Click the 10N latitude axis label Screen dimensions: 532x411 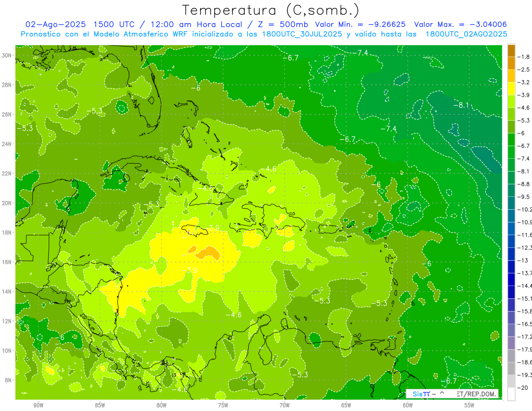click(8, 350)
